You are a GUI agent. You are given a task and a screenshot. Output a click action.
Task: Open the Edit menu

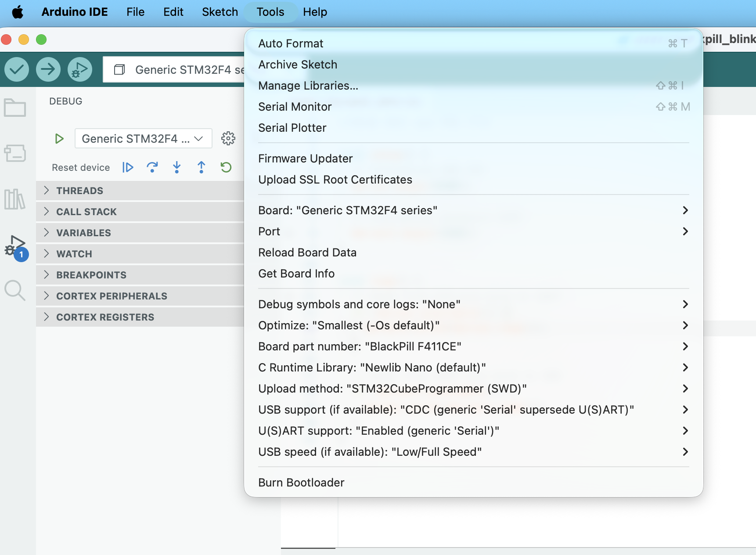[x=173, y=12]
